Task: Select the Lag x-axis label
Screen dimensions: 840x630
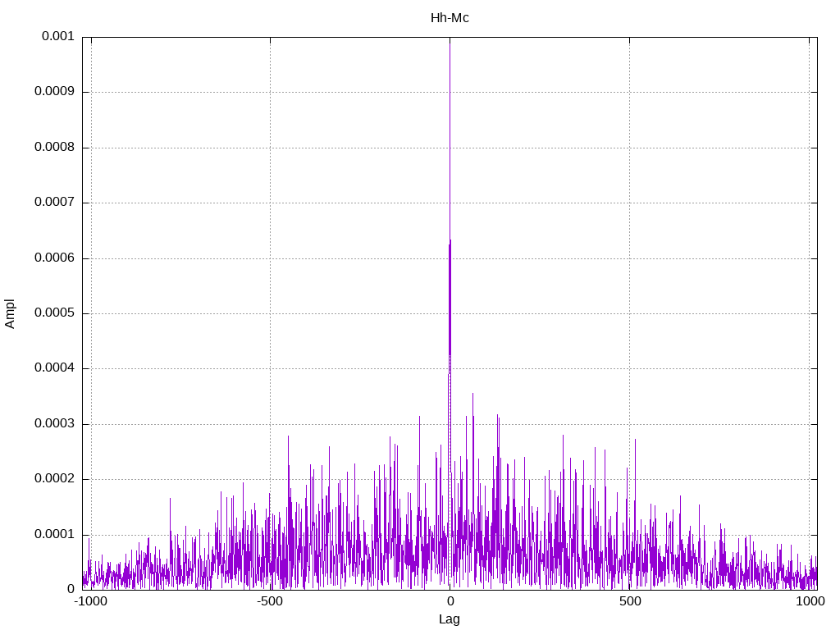Action: [x=450, y=619]
